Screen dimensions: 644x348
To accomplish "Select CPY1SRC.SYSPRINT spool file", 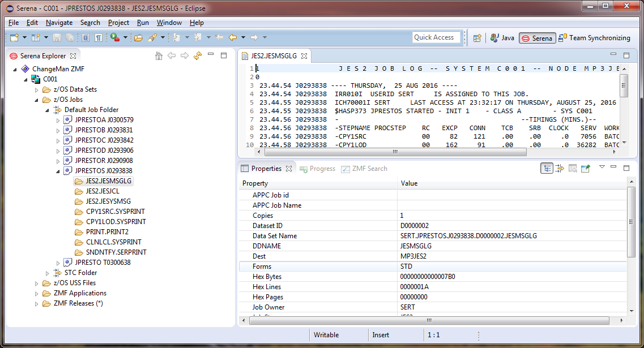I will click(x=116, y=211).
